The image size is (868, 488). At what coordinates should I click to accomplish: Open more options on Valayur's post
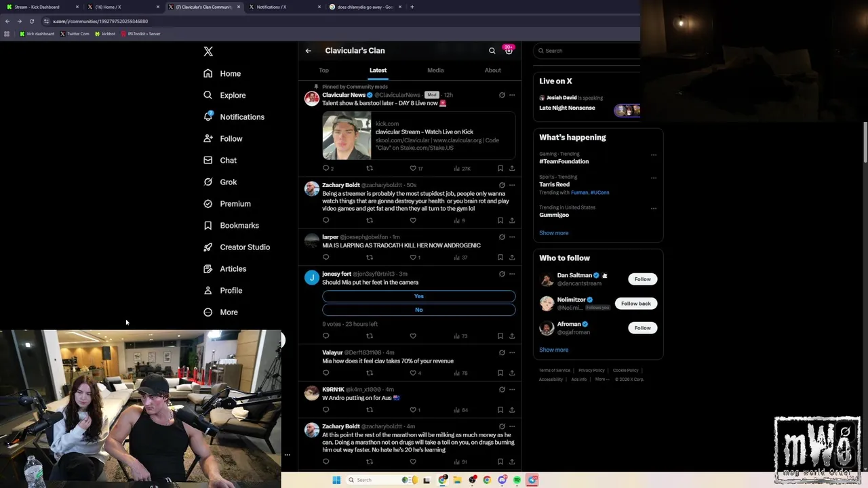coord(512,352)
